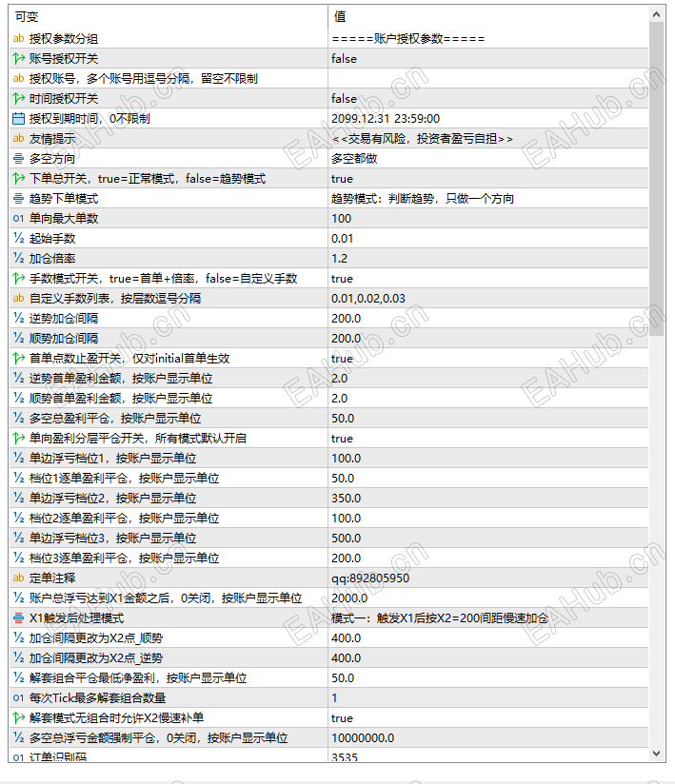675x784 pixels.
Task: Click the double icon beside 顺势加仓间隔
Action: click(18, 339)
